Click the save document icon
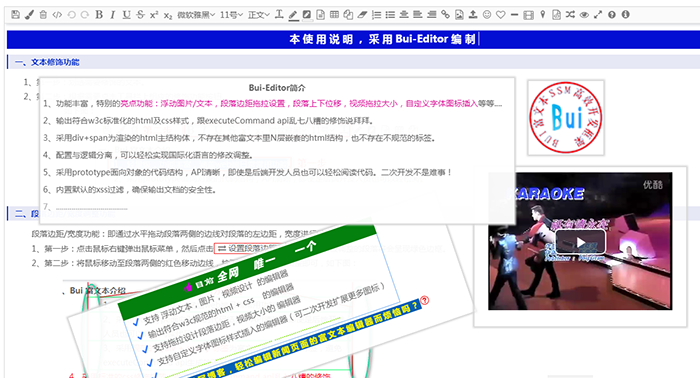The height and width of the screenshot is (378, 700). 16,14
